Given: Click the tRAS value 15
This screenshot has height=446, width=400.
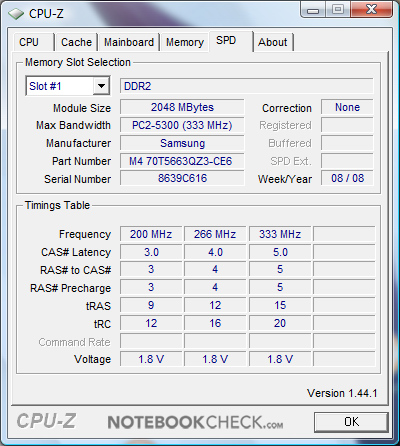Looking at the screenshot, I should (280, 305).
